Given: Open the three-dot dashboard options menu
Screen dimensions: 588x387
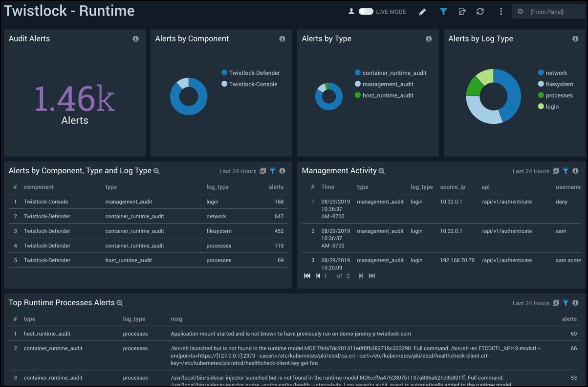Looking at the screenshot, I should click(501, 11).
